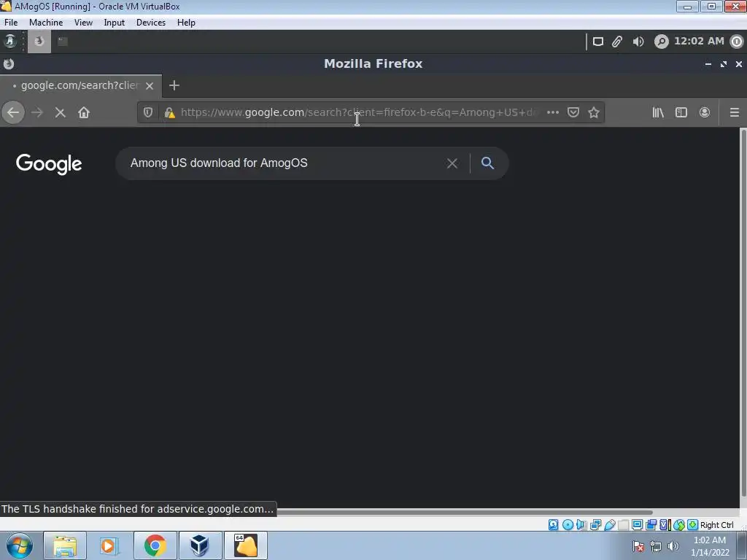Click the Right Ctrl host key label

716,525
